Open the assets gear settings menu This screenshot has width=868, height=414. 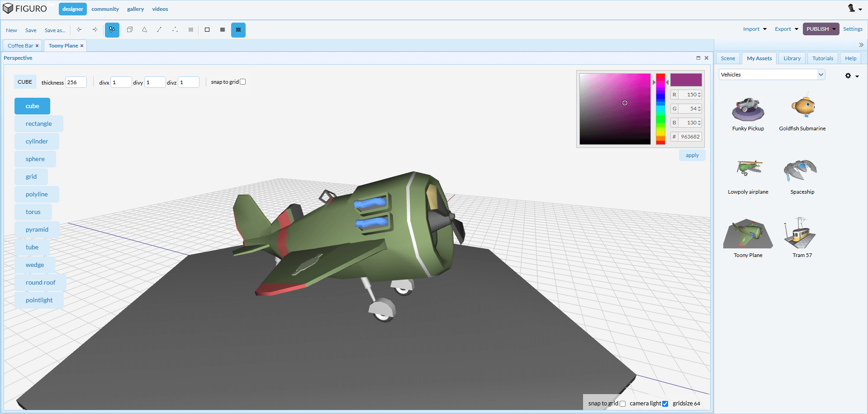[x=852, y=76]
